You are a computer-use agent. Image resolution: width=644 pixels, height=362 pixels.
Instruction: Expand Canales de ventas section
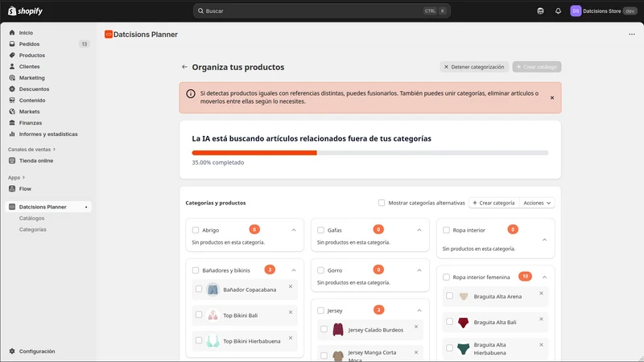pos(31,150)
